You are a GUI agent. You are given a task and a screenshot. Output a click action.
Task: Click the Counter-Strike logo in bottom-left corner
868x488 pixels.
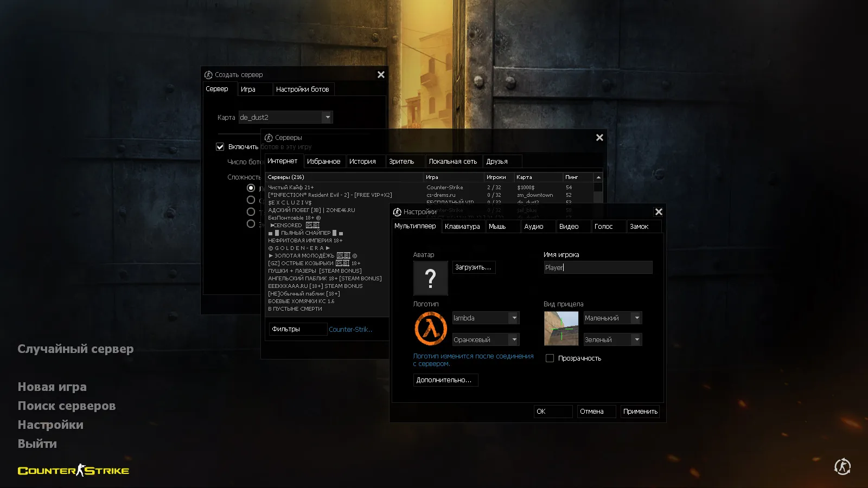point(73,471)
